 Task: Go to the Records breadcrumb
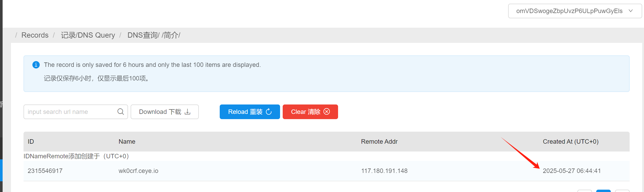click(x=35, y=35)
